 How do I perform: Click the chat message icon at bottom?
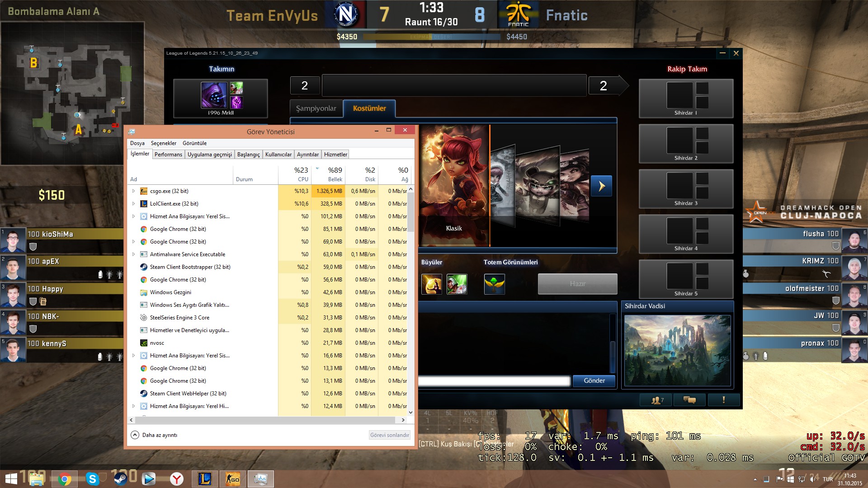pos(689,399)
